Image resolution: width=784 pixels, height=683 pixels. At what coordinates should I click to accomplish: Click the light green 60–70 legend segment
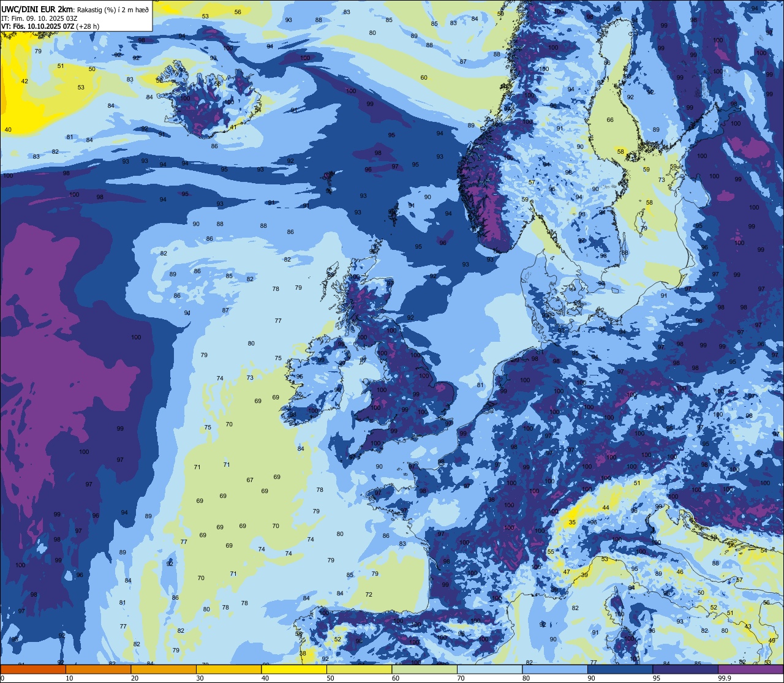[424, 669]
